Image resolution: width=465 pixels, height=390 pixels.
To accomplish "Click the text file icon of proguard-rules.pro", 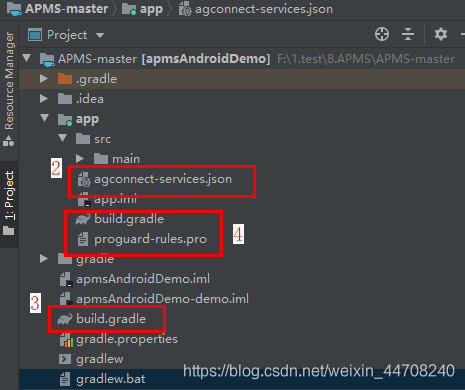I will coord(83,239).
